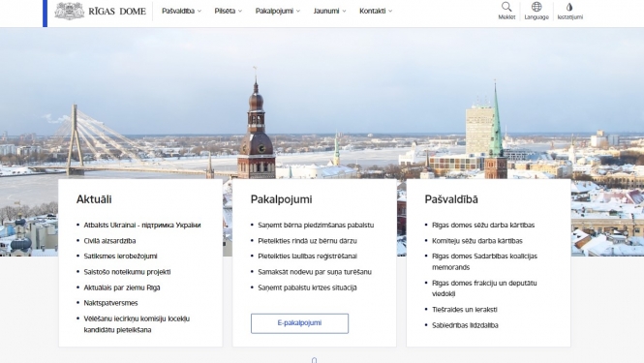Viewport: 644px width, 363px height.
Task: Click the Pašvaldībā card heading
Action: [x=451, y=199]
